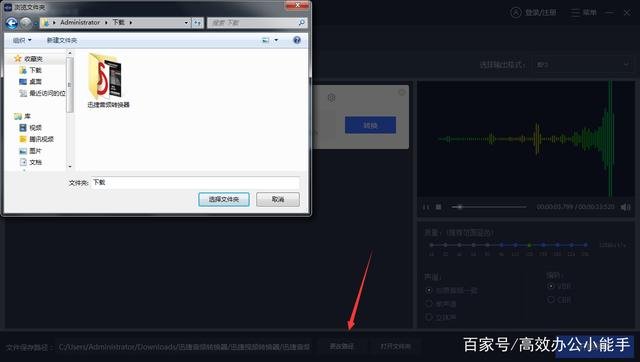Mute audio with the speaker icon
640x362 pixels.
click(625, 207)
